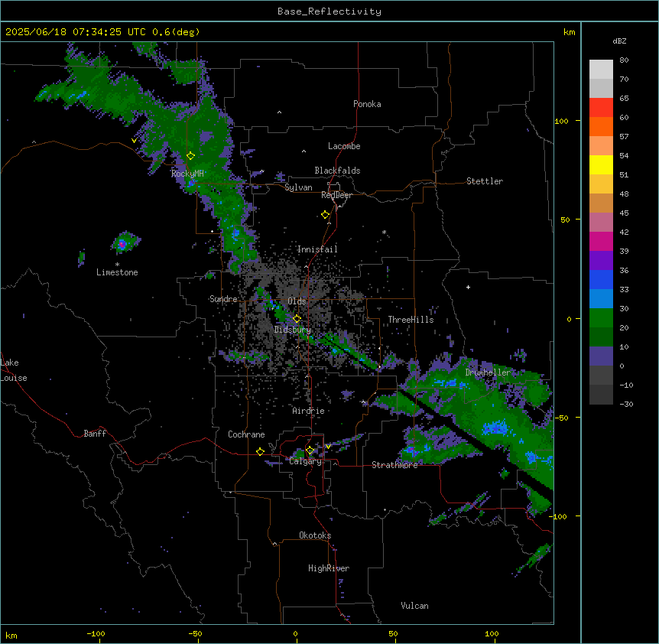Click the Sylvan city label

pyautogui.click(x=298, y=187)
